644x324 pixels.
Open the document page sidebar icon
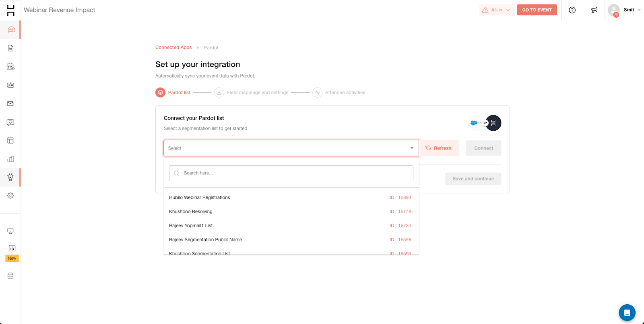[11, 48]
